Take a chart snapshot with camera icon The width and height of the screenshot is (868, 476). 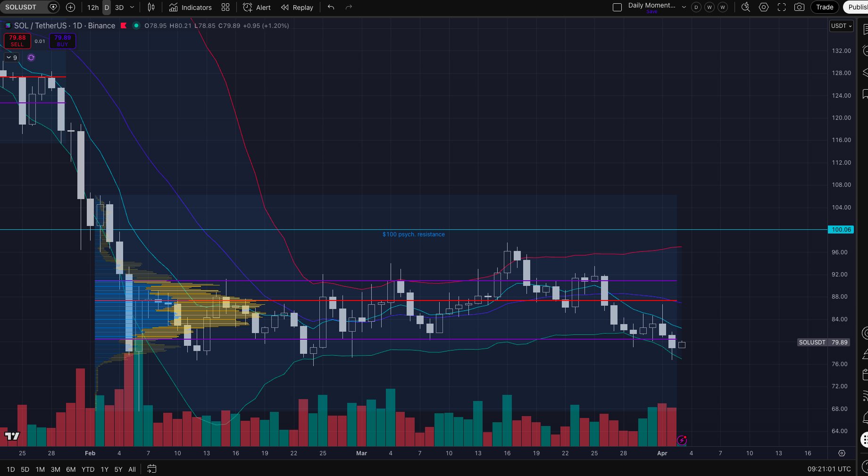799,7
